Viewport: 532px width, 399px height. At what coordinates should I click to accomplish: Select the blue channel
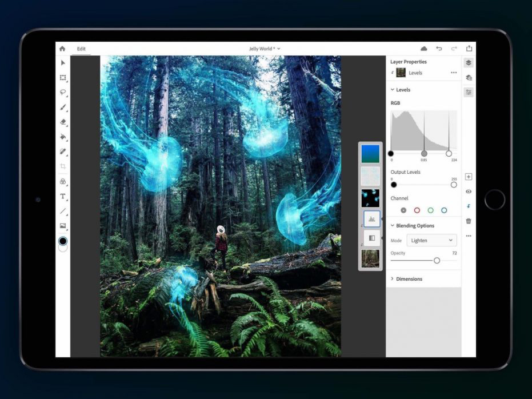pyautogui.click(x=444, y=210)
